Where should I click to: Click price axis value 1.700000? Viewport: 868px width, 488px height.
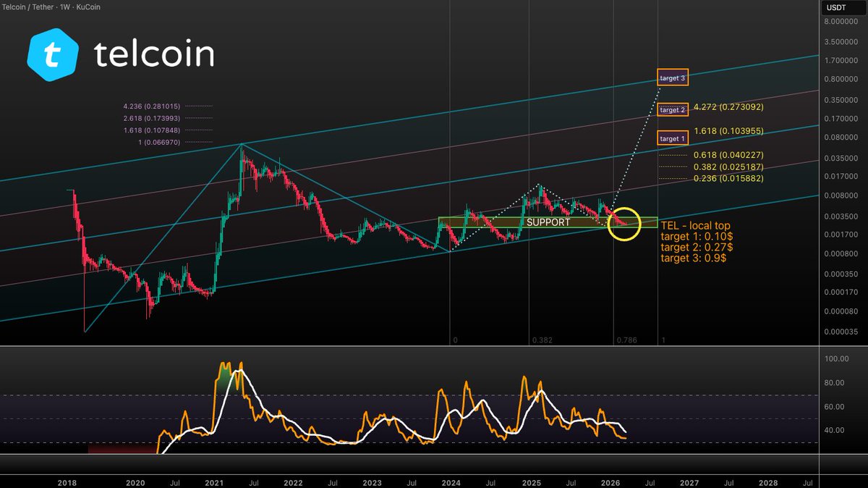(841, 61)
